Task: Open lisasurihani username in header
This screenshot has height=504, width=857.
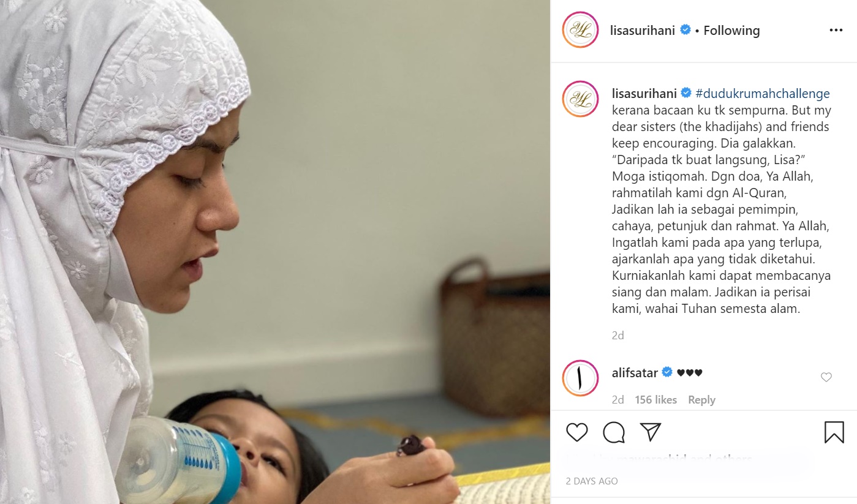Action: click(x=643, y=31)
